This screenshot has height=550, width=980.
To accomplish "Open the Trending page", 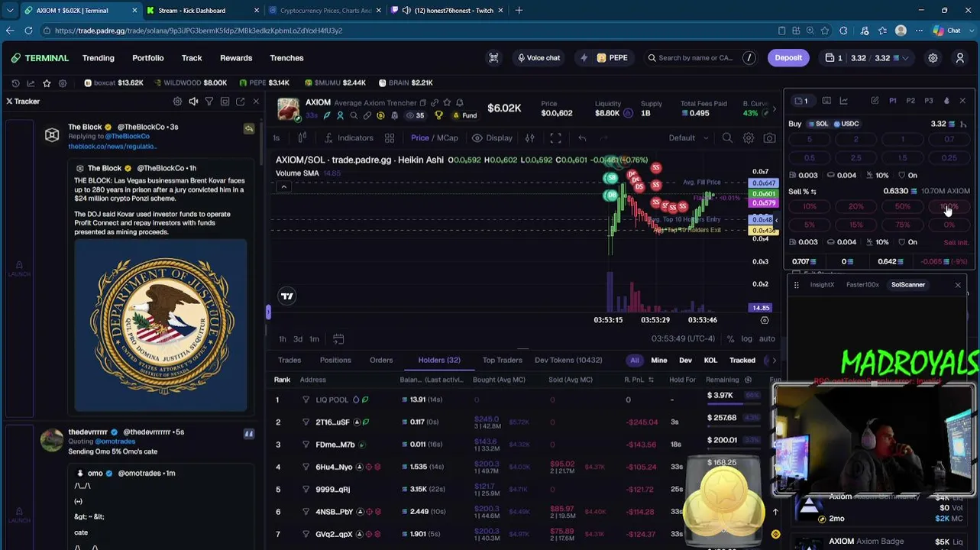I will (x=99, y=58).
